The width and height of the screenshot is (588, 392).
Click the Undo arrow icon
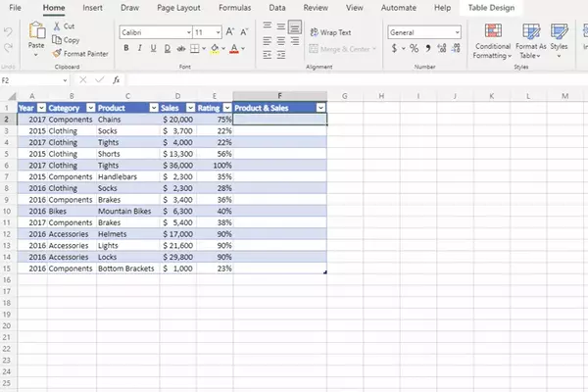8,32
